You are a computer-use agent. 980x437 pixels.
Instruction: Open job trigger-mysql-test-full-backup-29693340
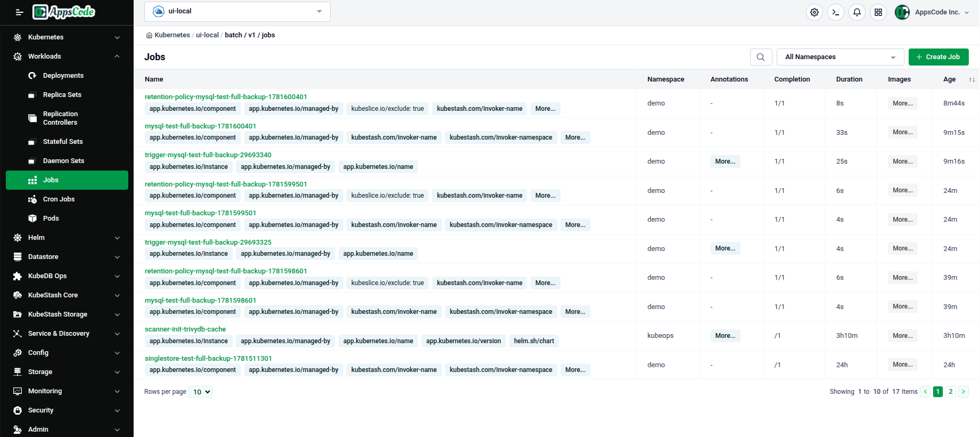208,155
